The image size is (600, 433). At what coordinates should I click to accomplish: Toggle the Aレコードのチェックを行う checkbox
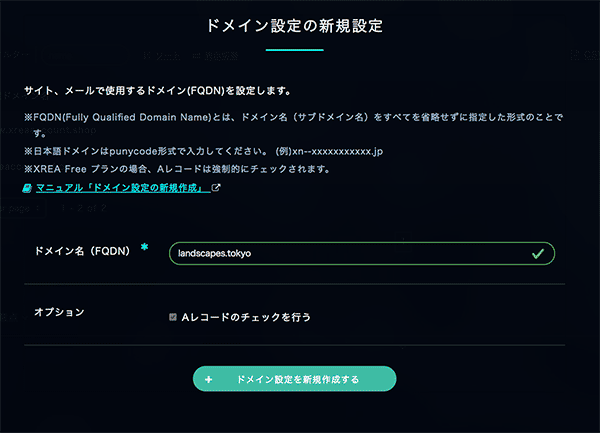tap(173, 317)
